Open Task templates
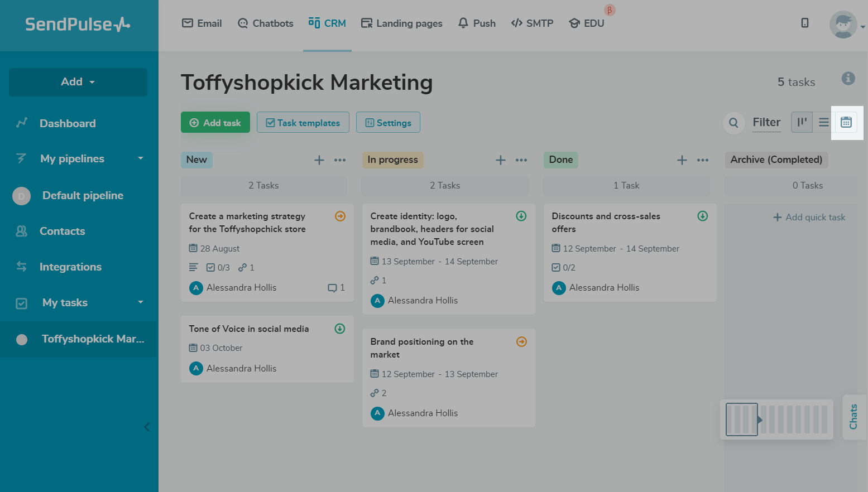Image resolution: width=868 pixels, height=492 pixels. 303,123
